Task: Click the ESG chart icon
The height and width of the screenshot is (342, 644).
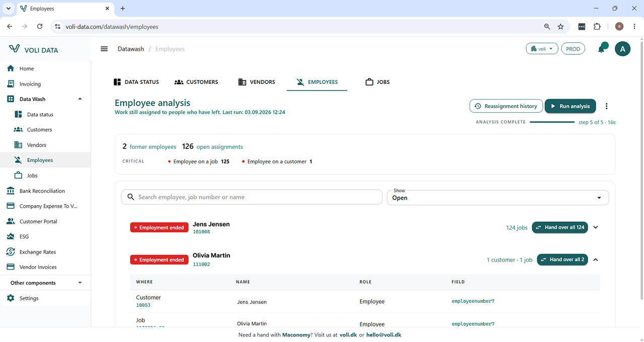Action: 11,236
